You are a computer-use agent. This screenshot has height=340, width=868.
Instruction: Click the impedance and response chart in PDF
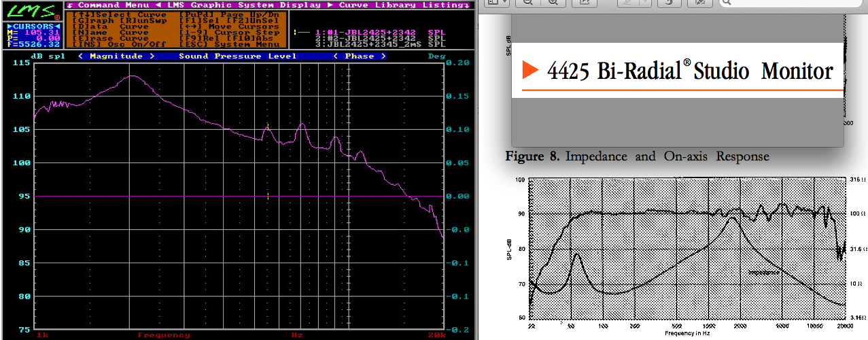[x=687, y=248]
